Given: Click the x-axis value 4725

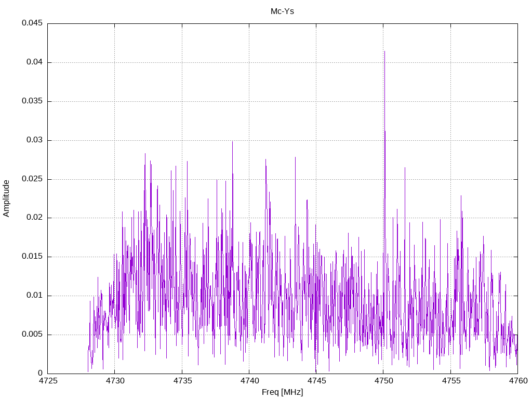Looking at the screenshot, I should coord(47,381).
